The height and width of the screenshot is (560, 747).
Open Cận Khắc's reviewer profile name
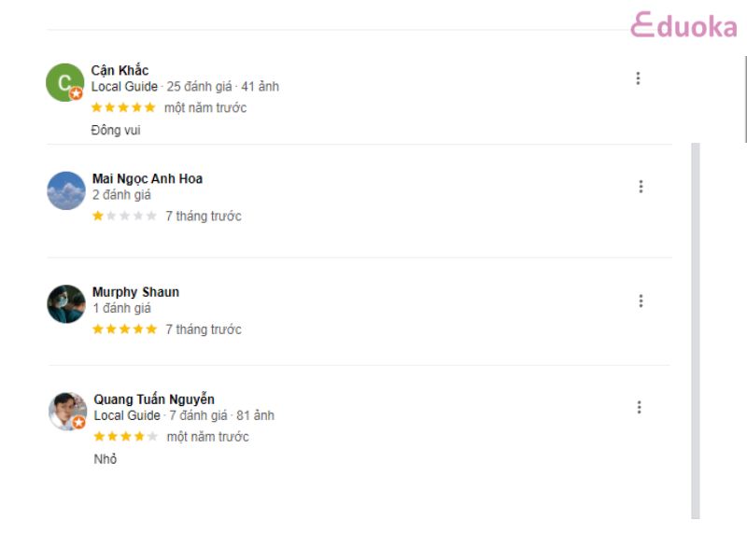[120, 71]
